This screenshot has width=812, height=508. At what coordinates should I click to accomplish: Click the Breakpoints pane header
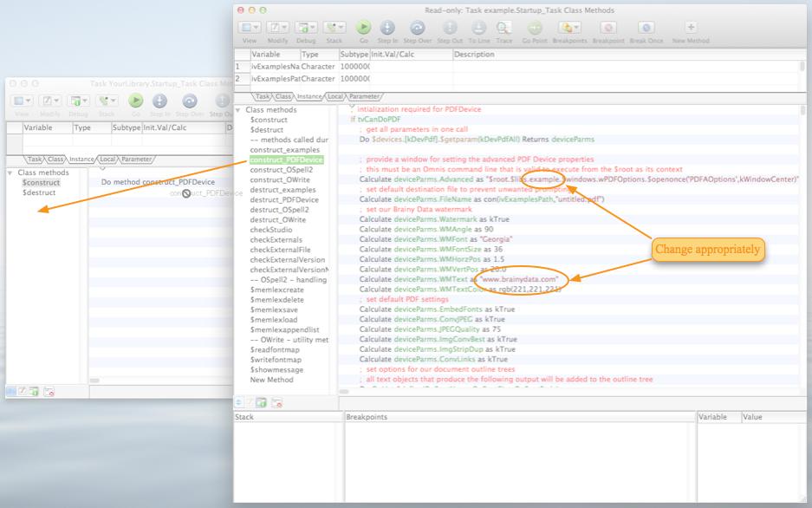tap(520, 417)
